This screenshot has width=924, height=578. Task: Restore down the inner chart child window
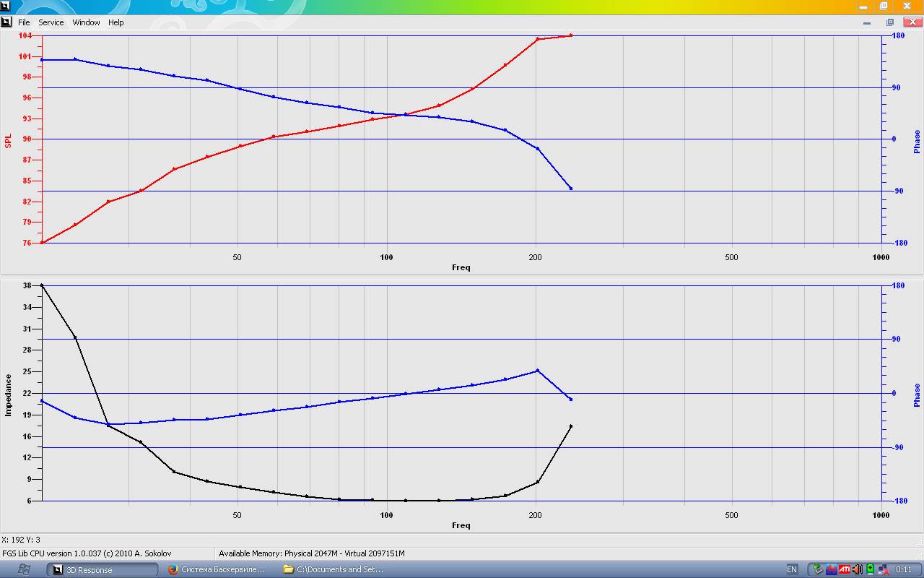tap(890, 22)
